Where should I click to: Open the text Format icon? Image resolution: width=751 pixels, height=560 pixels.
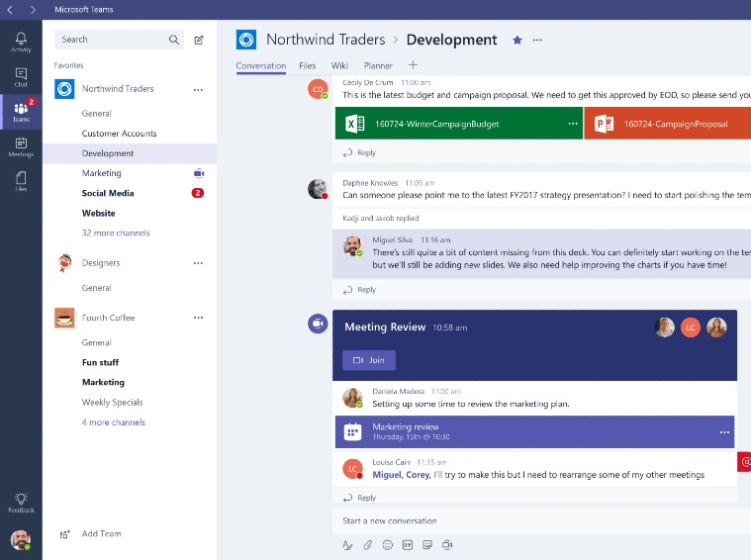click(x=347, y=545)
